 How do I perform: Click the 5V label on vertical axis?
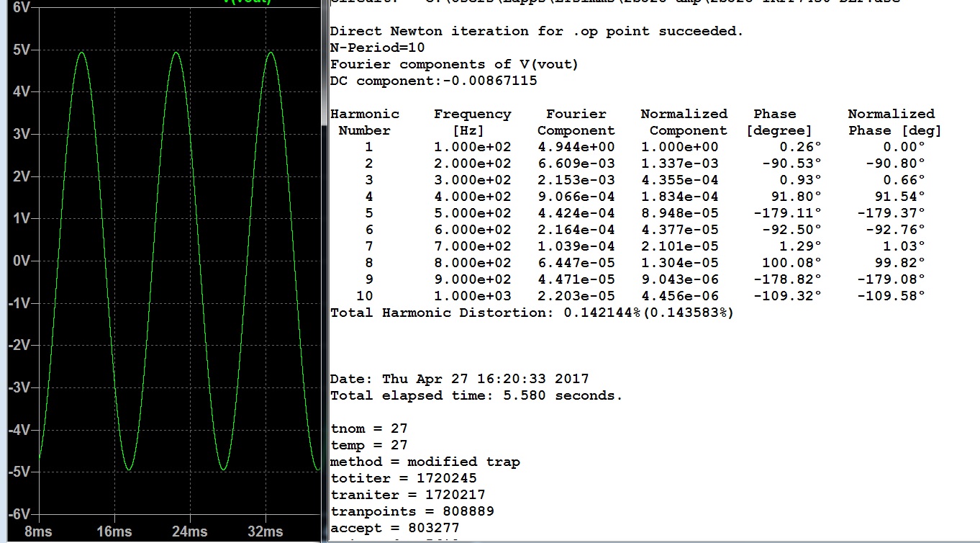point(21,50)
